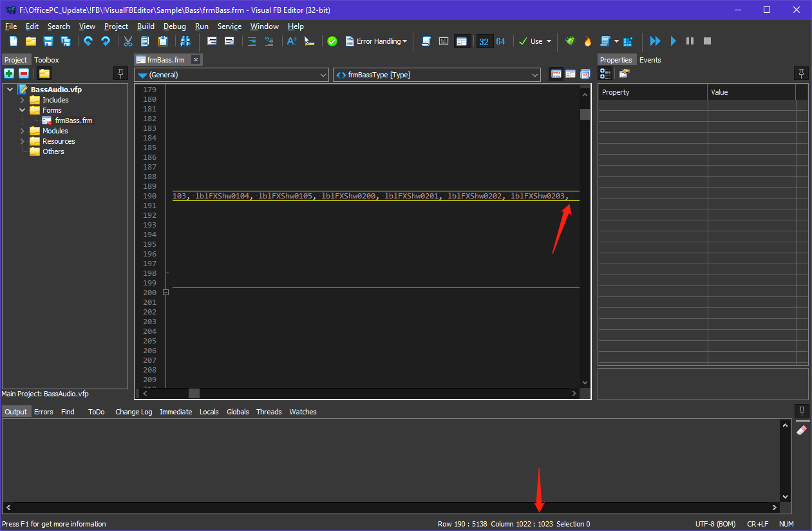Image resolution: width=812 pixels, height=531 pixels.
Task: Stop the running program
Action: point(706,41)
